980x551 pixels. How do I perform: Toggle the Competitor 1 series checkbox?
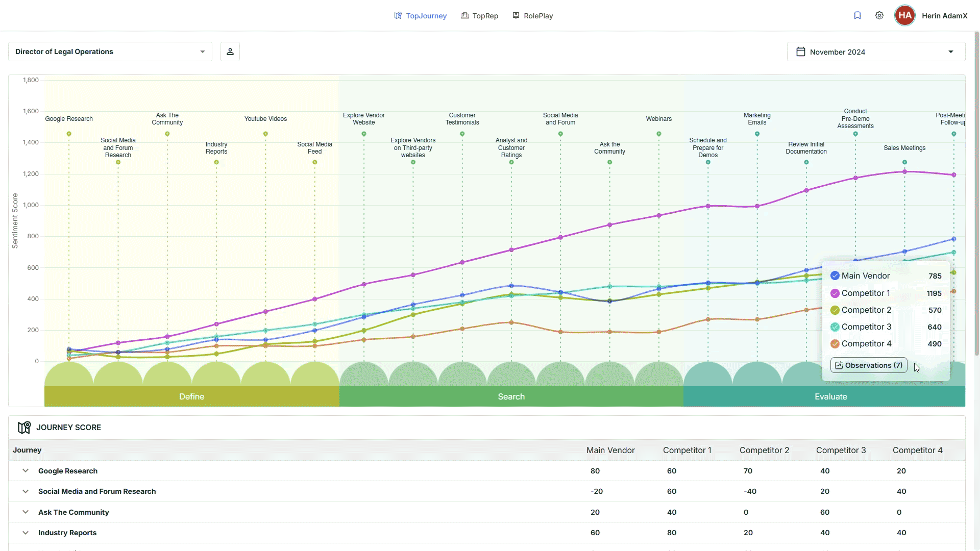(835, 293)
